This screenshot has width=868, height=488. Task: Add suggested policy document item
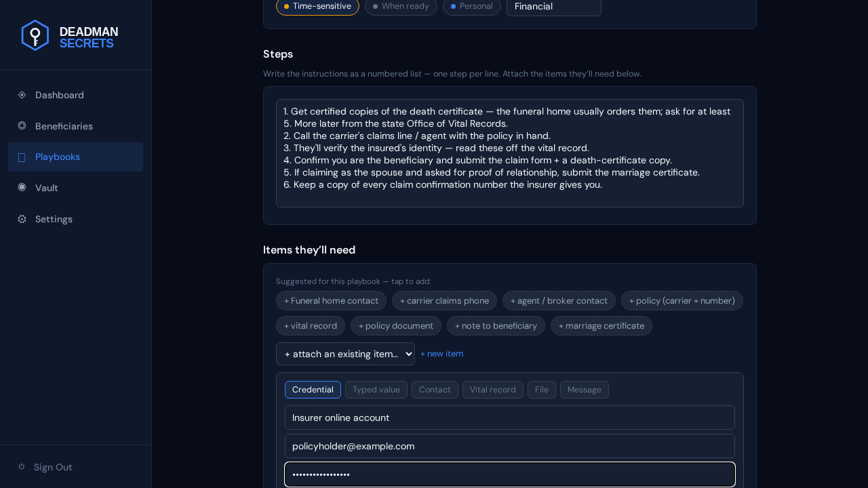click(x=396, y=326)
